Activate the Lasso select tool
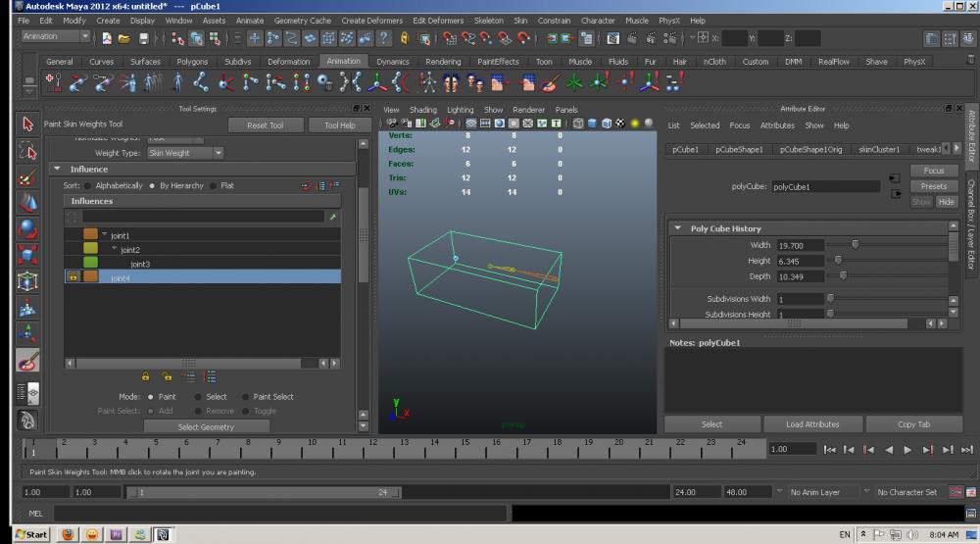 pyautogui.click(x=27, y=151)
